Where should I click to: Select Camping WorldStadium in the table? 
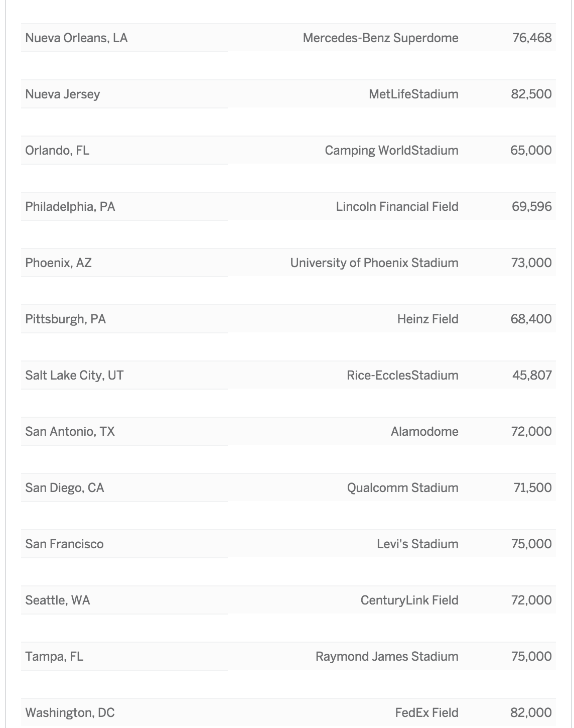[x=391, y=151]
